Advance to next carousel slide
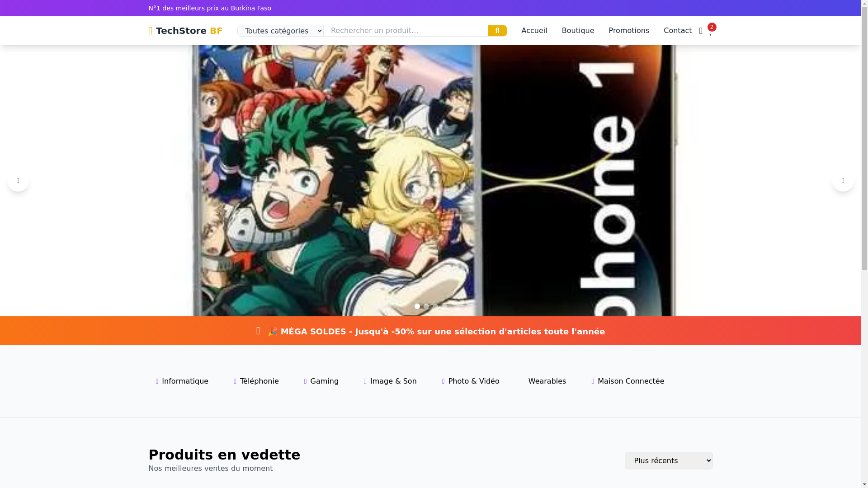Screen dimensions: 868x488 click(843, 181)
